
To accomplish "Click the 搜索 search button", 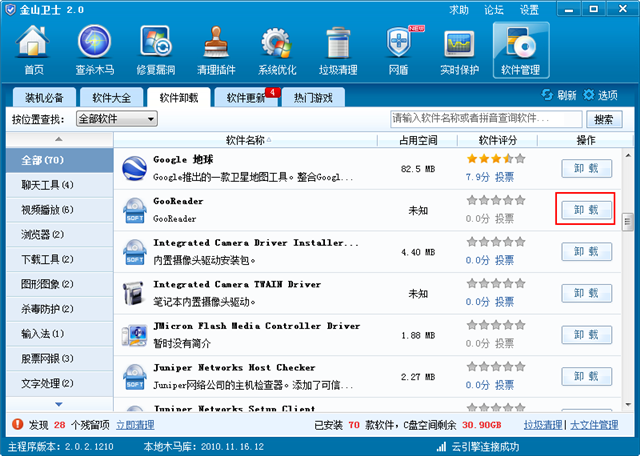I will (x=604, y=119).
